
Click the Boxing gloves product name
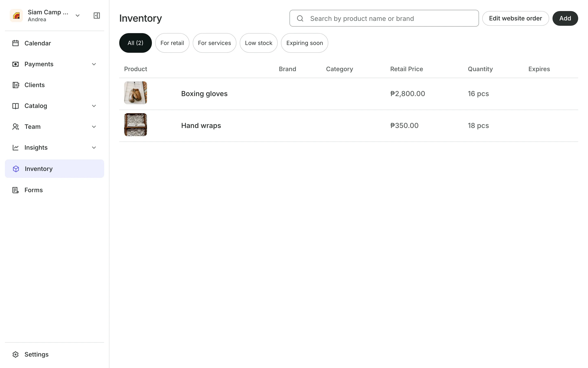coord(204,94)
